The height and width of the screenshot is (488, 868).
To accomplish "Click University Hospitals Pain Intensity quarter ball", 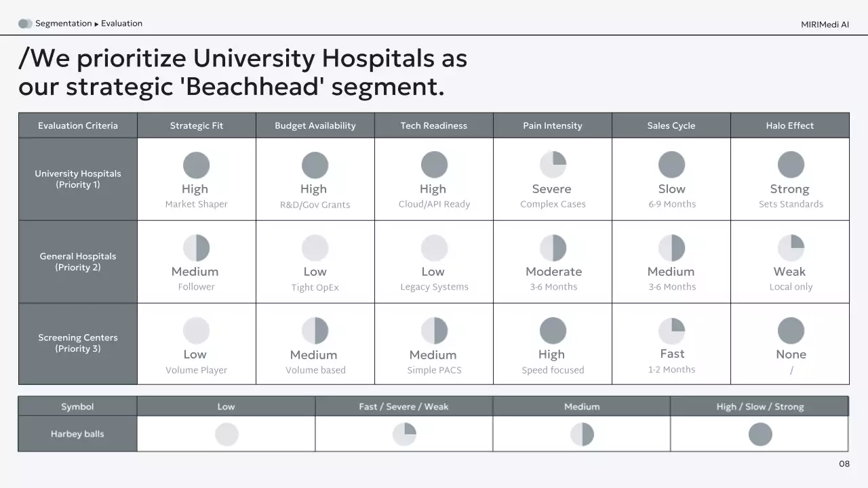I will click(553, 165).
